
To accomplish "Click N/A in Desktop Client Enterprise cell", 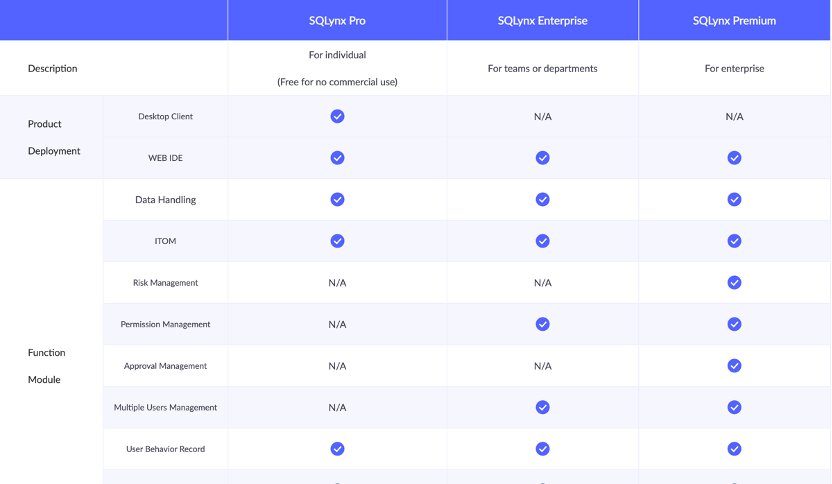I will pos(542,117).
